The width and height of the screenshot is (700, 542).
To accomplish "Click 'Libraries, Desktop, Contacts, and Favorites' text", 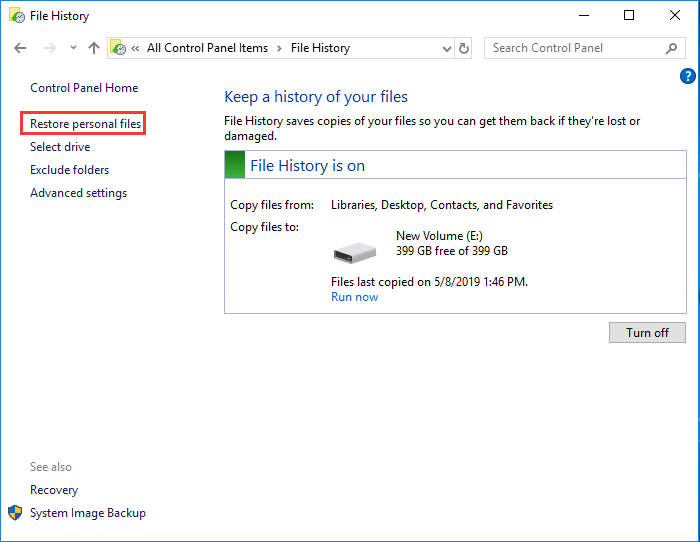I will click(442, 205).
